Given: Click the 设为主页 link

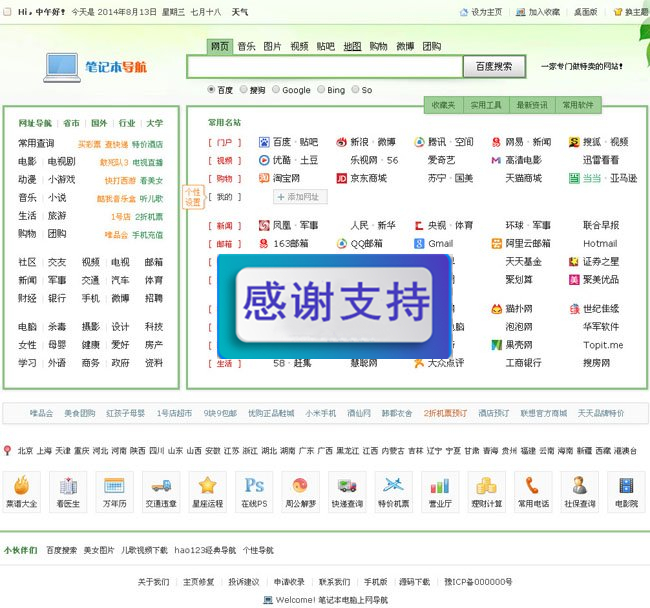Looking at the screenshot, I should click(481, 12).
